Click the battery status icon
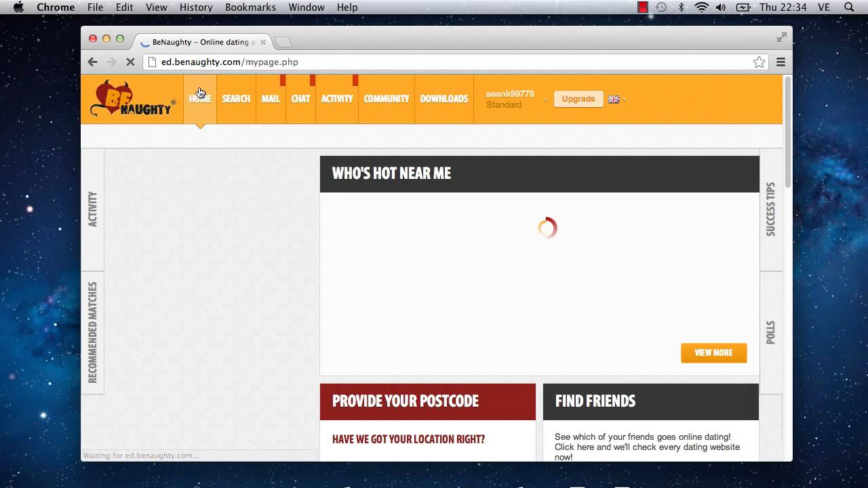 point(743,7)
